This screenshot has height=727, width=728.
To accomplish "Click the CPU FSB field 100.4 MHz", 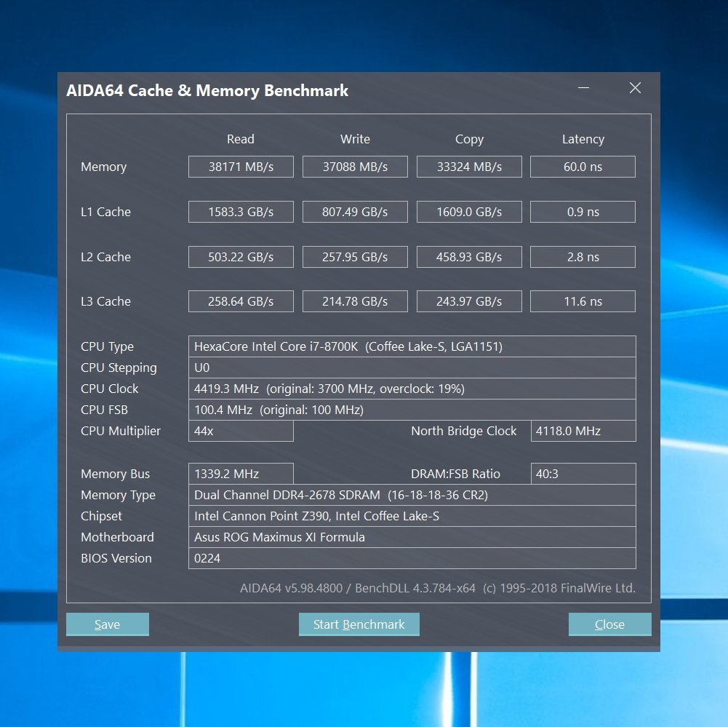I will coord(412,410).
